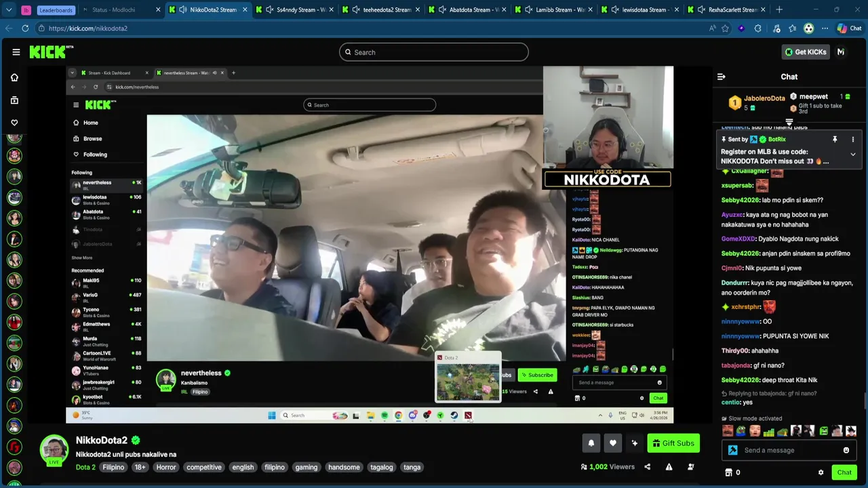Click the soccer ball toolbar icon
Image resolution: width=868 pixels, height=488 pixels.
click(x=808, y=28)
